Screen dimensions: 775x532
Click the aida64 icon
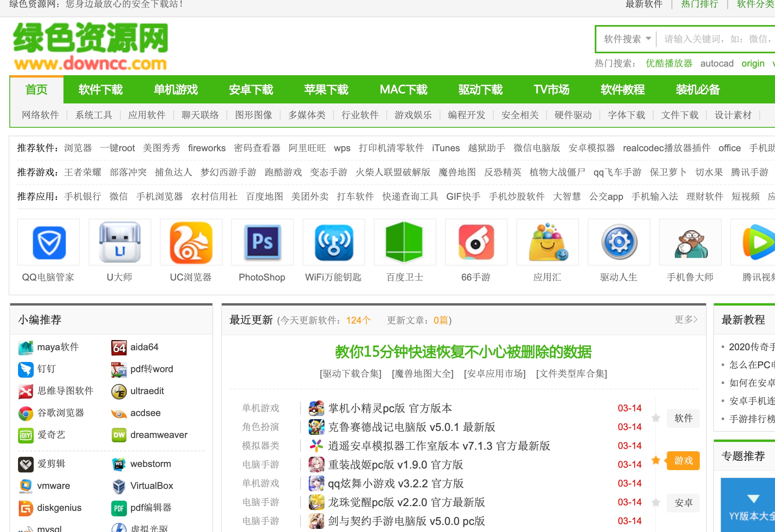tap(119, 347)
